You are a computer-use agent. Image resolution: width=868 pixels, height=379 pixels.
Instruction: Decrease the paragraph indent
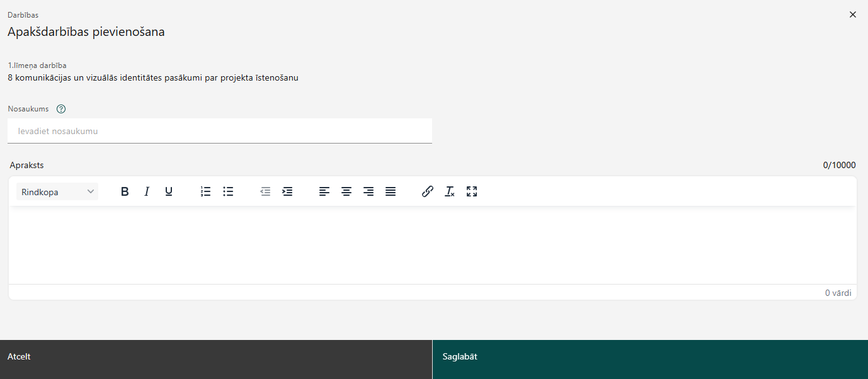click(265, 191)
